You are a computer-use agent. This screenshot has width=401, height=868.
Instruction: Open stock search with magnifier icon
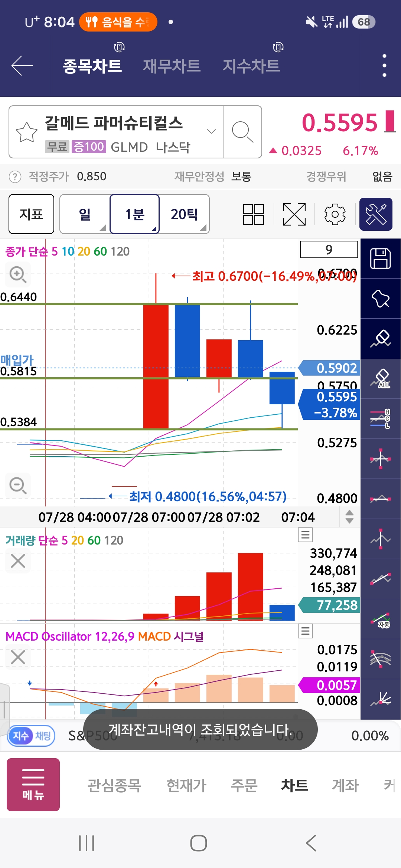(242, 132)
